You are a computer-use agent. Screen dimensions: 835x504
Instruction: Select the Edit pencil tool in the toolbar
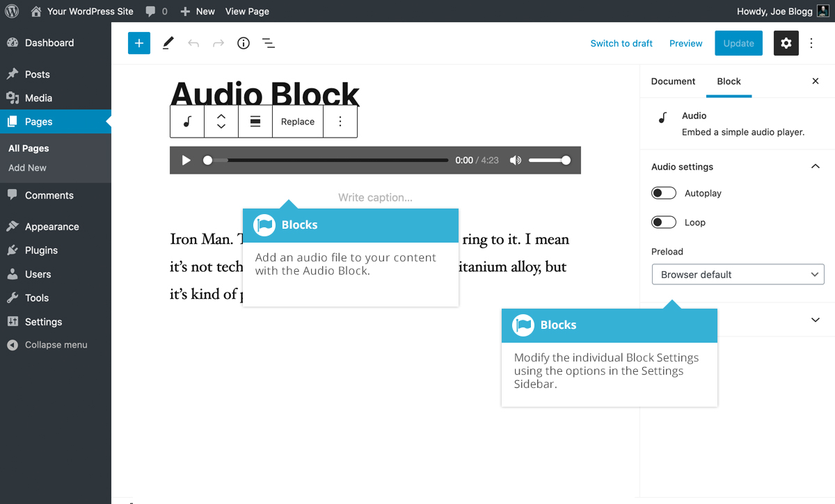click(x=167, y=42)
